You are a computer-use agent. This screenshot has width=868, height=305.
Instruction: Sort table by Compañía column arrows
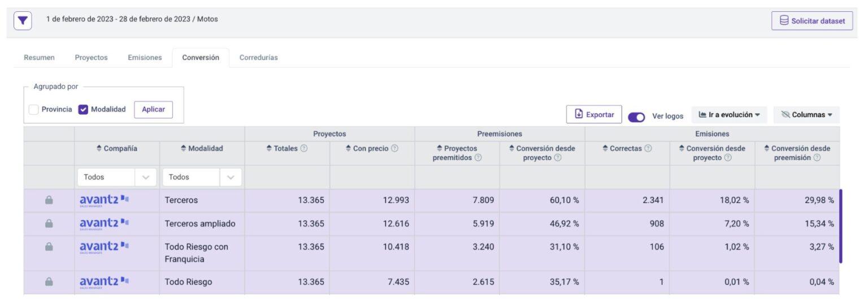click(x=99, y=149)
